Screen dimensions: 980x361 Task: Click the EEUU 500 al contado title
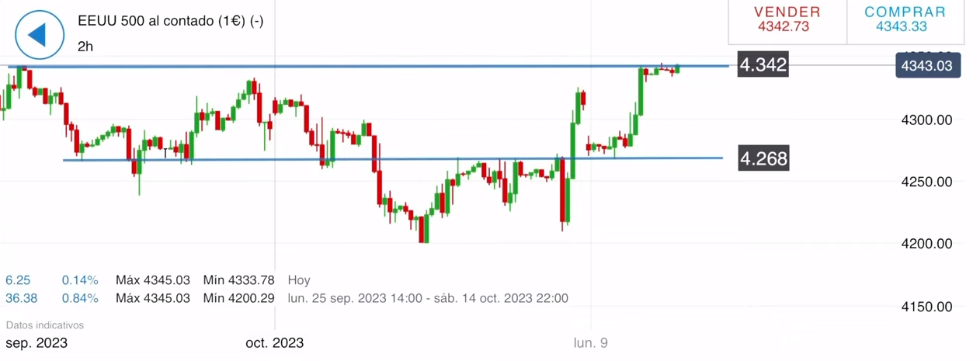[170, 21]
